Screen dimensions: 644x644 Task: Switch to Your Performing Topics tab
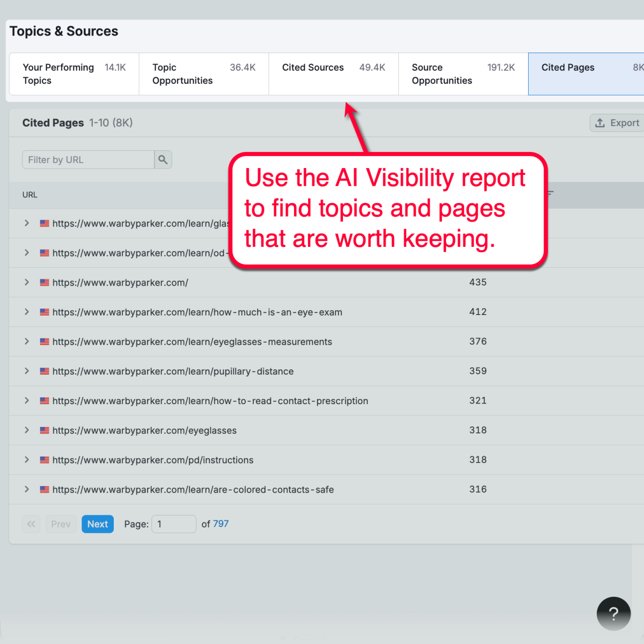[x=74, y=74]
